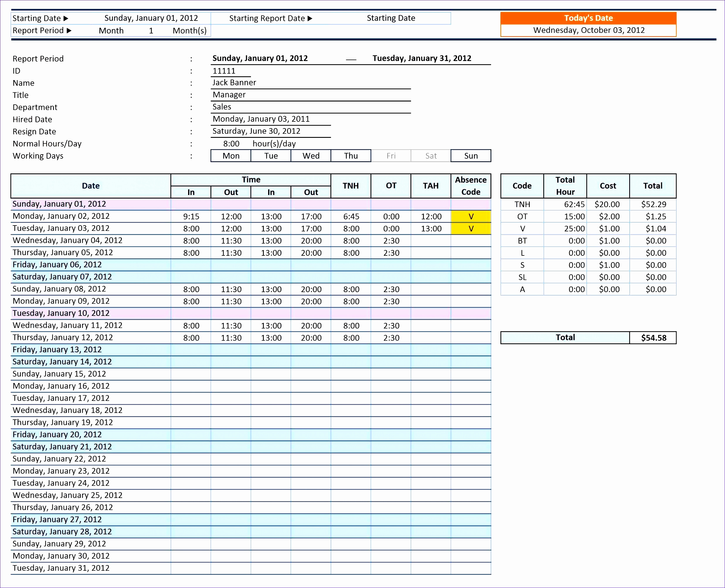Click the Sat working day checkbox
The height and width of the screenshot is (588, 725).
point(431,155)
